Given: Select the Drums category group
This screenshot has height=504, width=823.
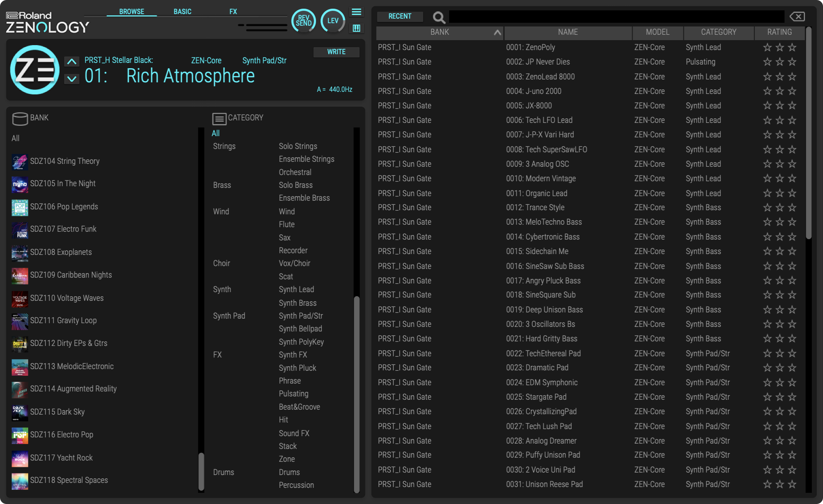Looking at the screenshot, I should pyautogui.click(x=224, y=472).
